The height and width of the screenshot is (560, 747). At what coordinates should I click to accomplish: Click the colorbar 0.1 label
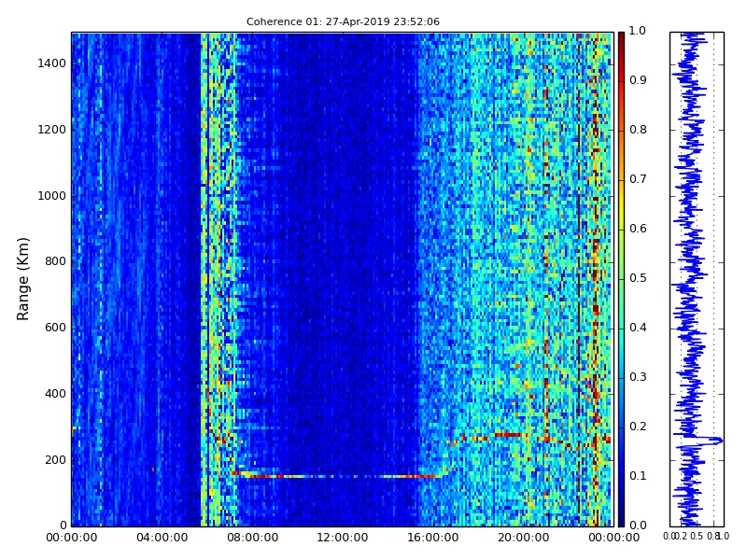638,476
